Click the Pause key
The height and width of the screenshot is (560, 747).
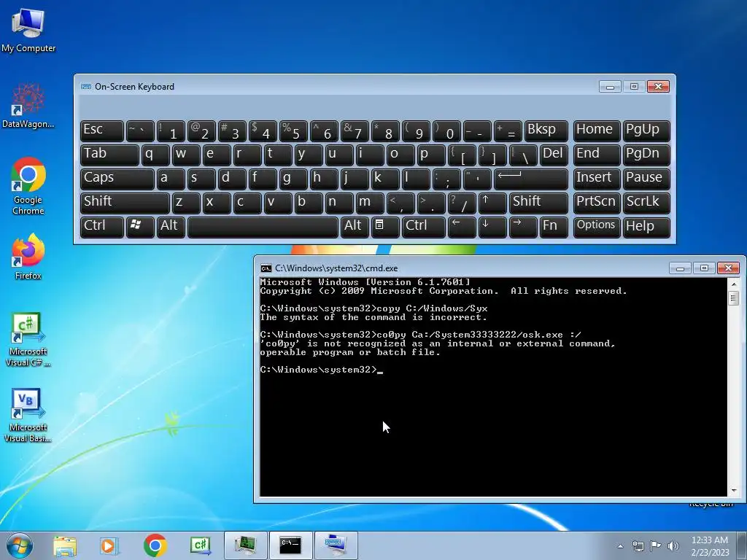click(646, 179)
